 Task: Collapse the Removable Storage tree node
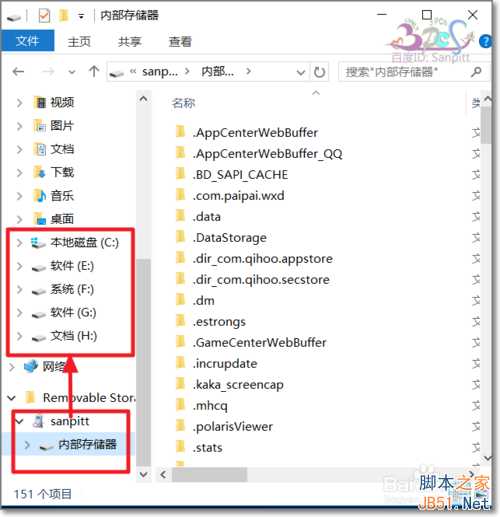coord(11,398)
